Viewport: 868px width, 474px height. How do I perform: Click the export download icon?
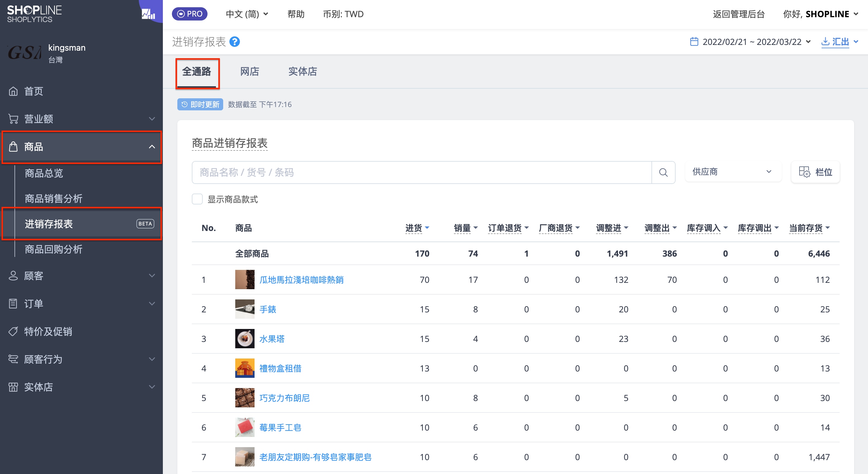[x=825, y=41]
